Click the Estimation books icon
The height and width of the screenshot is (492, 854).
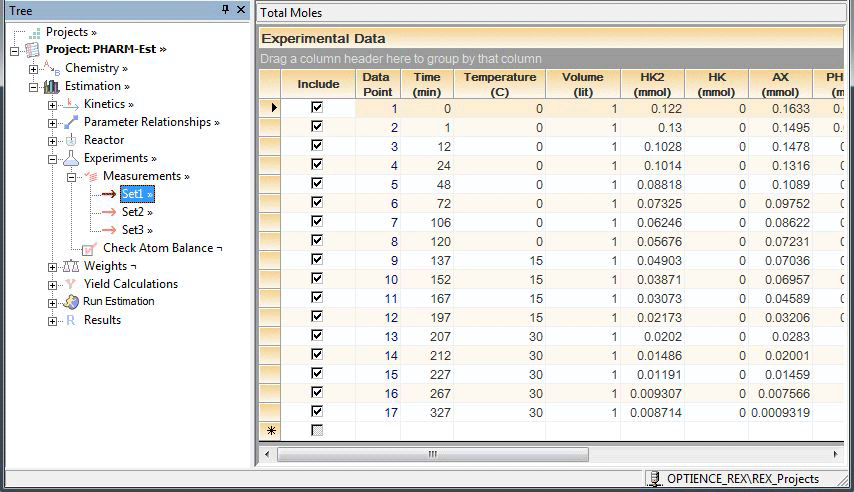click(52, 86)
